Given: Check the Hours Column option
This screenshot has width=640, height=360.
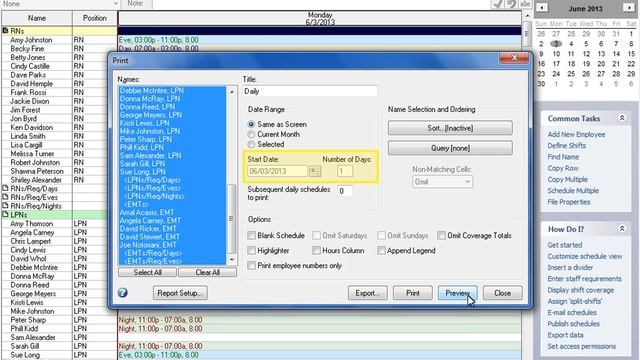Looking at the screenshot, I should tap(316, 251).
